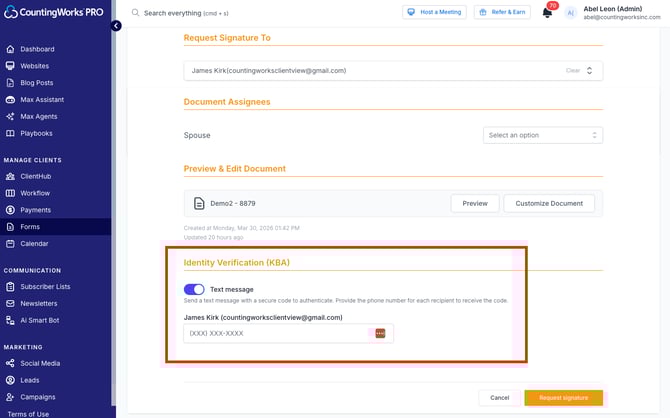
Task: Click the Dashboard icon in sidebar
Action: point(10,49)
